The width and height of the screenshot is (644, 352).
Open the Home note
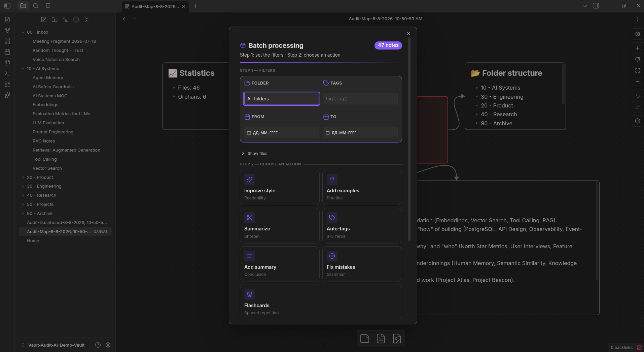point(33,241)
